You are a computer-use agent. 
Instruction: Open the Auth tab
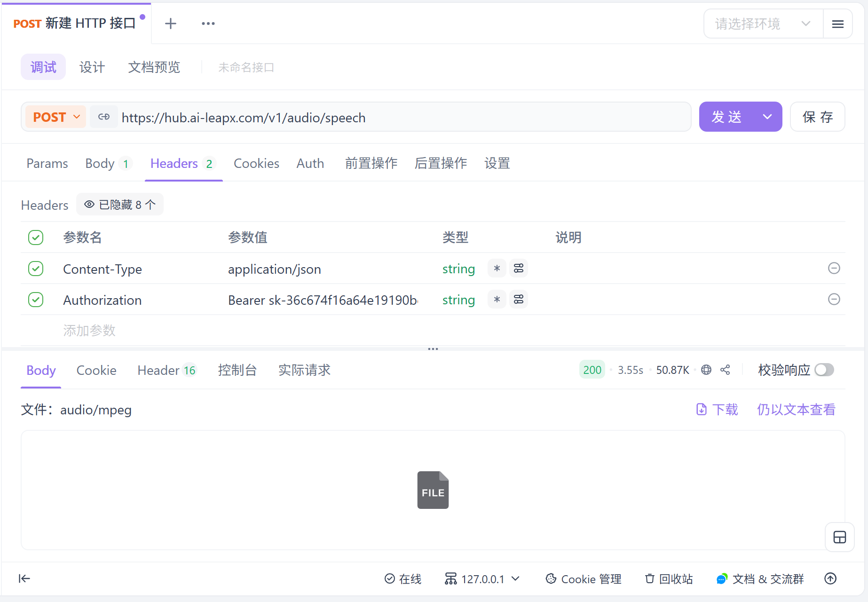[x=310, y=164]
